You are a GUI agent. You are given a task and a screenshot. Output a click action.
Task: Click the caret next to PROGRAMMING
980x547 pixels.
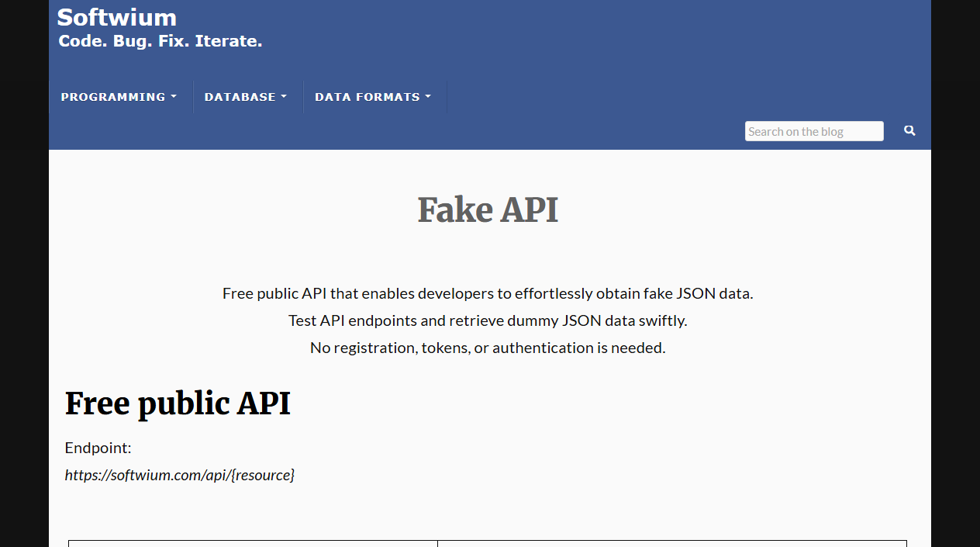(174, 97)
